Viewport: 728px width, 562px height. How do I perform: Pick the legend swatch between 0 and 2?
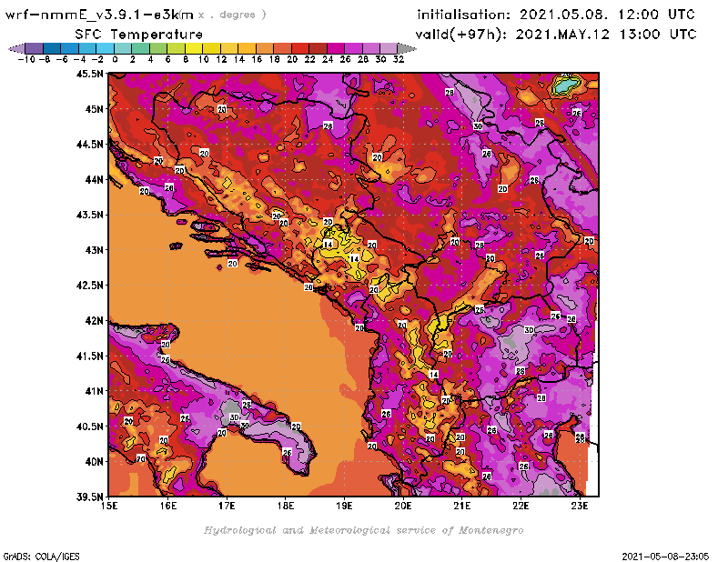(123, 48)
